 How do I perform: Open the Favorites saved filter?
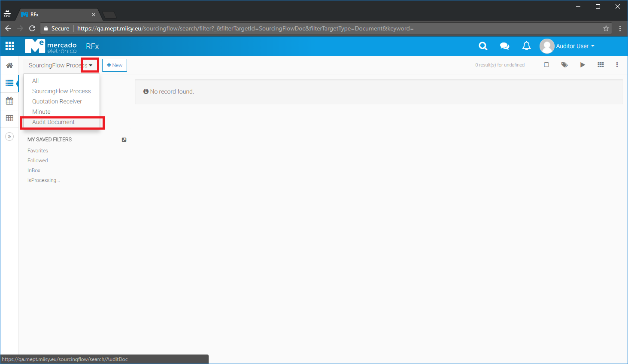point(38,151)
